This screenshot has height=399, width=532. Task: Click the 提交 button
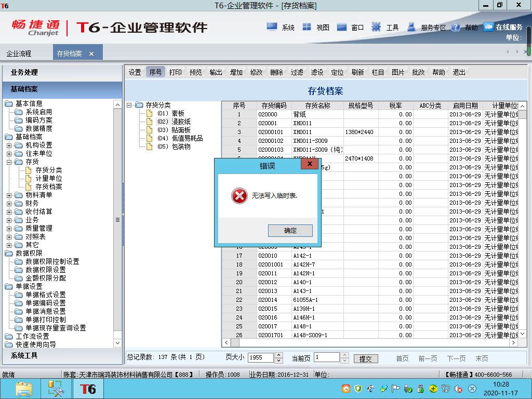click(x=366, y=359)
